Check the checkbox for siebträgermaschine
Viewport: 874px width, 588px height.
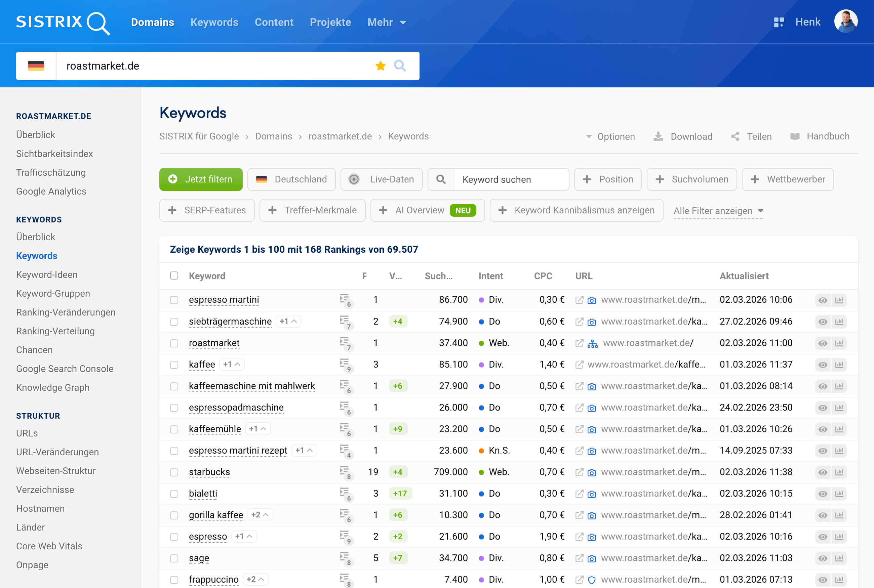coord(174,321)
